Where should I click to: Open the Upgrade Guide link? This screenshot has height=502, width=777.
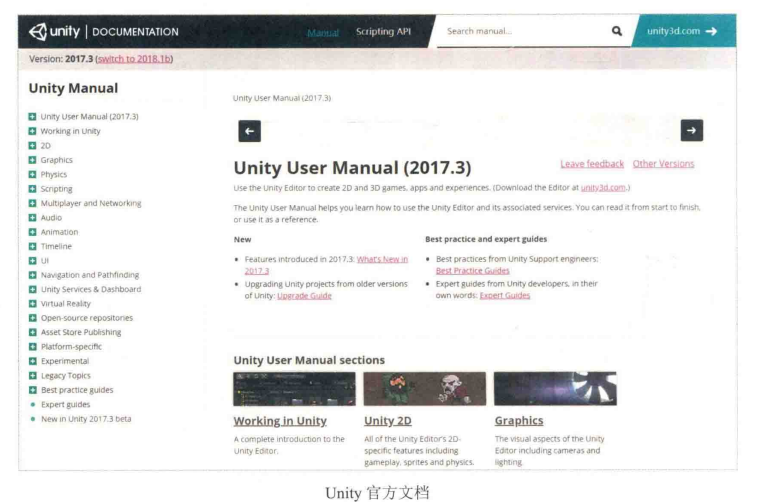(304, 296)
